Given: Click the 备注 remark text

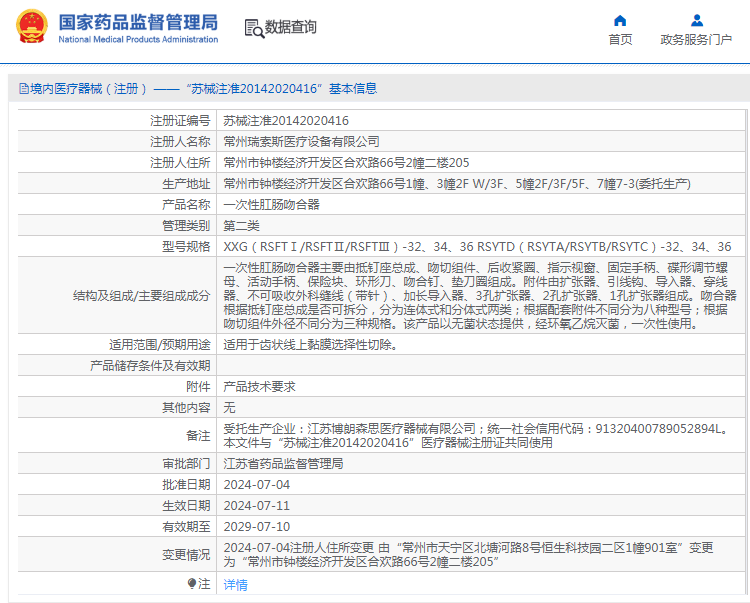Looking at the screenshot, I should [475, 436].
